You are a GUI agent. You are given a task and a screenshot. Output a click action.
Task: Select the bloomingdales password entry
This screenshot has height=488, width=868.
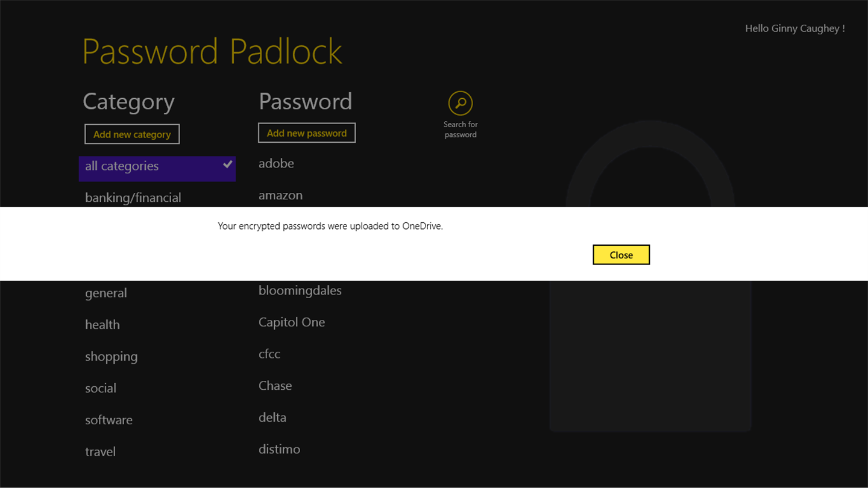(300, 290)
